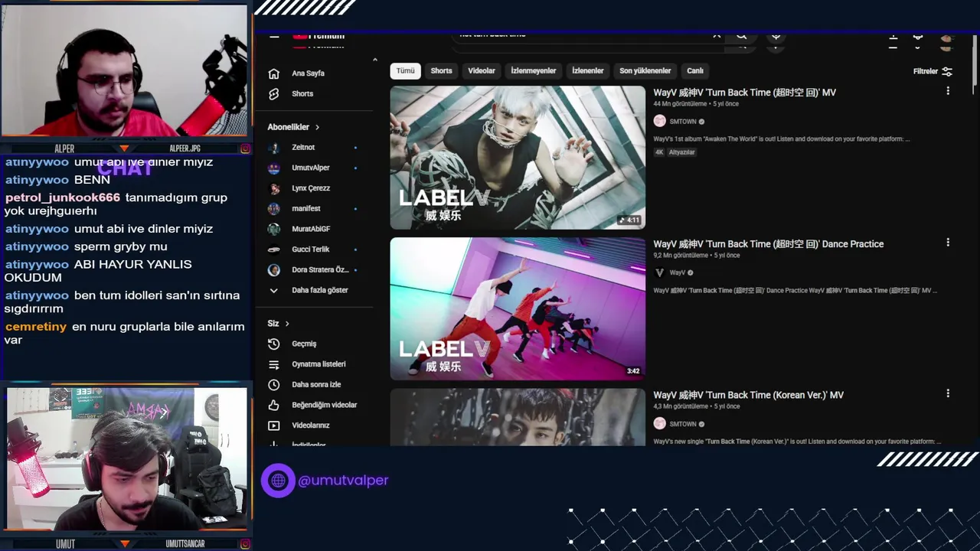Open UmutvAlper subscription name
Screen dimensions: 980x551
(311, 168)
